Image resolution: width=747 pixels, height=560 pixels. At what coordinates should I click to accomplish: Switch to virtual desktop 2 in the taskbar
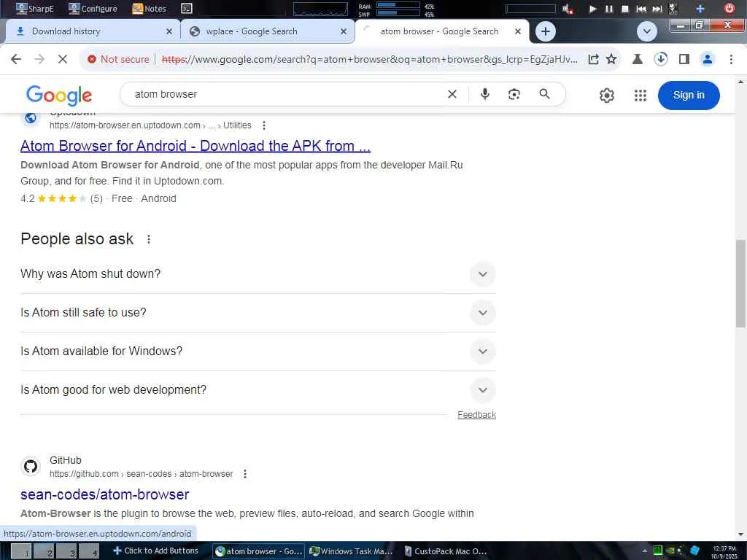44,551
